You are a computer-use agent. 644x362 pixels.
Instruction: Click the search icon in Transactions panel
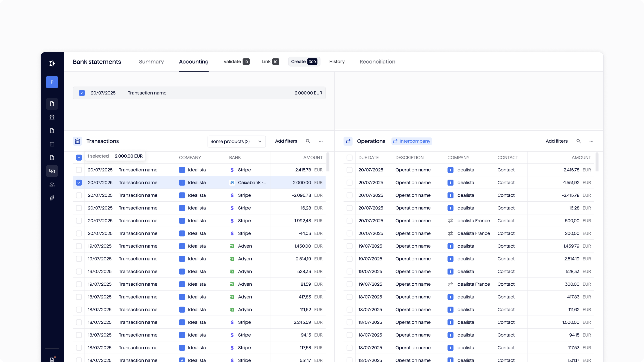tap(308, 141)
